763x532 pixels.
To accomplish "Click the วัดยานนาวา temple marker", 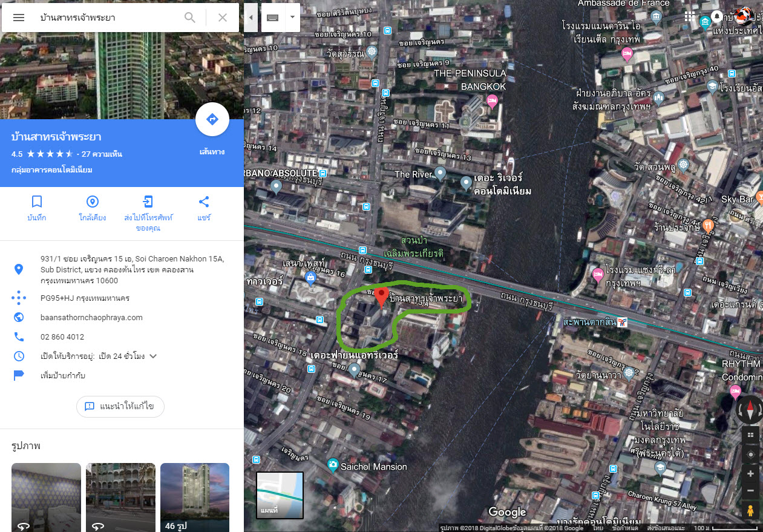I will [630, 372].
